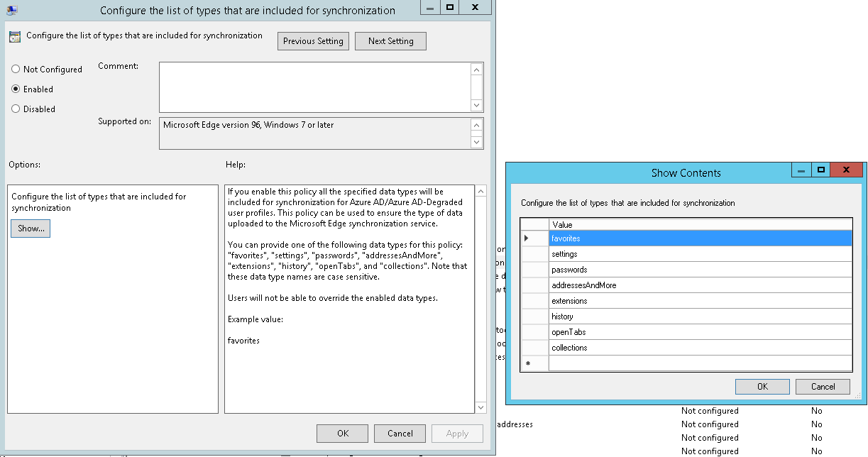Viewport: 868px width, 457px height.
Task: Select the collections value cell
Action: click(701, 348)
